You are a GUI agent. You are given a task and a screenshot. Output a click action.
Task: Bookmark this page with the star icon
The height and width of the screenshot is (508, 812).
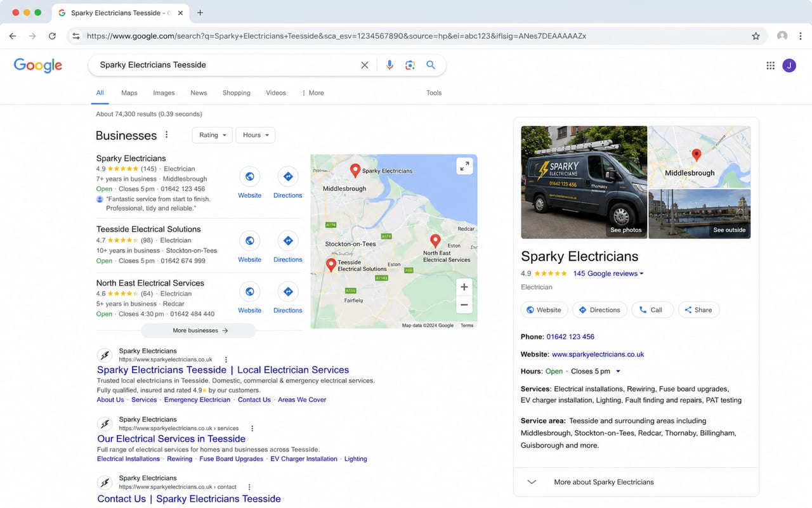(756, 36)
